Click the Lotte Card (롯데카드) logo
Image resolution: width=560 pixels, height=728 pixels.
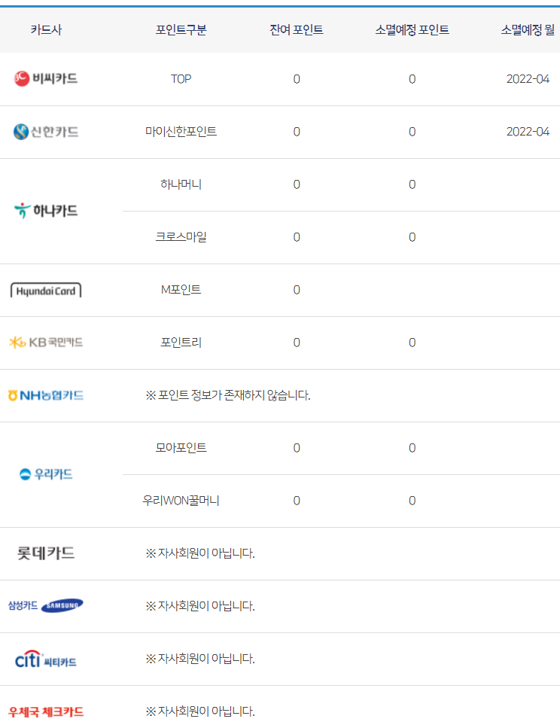pos(45,553)
